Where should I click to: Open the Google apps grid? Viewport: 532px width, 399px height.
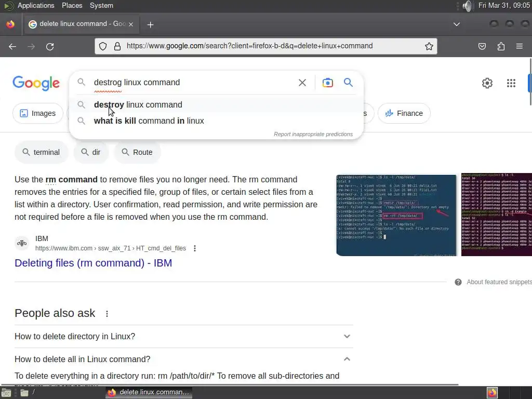pos(511,83)
